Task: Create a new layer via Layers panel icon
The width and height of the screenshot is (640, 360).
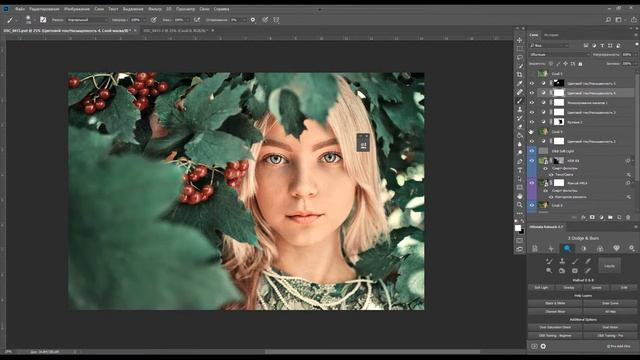Action: pyautogui.click(x=619, y=218)
